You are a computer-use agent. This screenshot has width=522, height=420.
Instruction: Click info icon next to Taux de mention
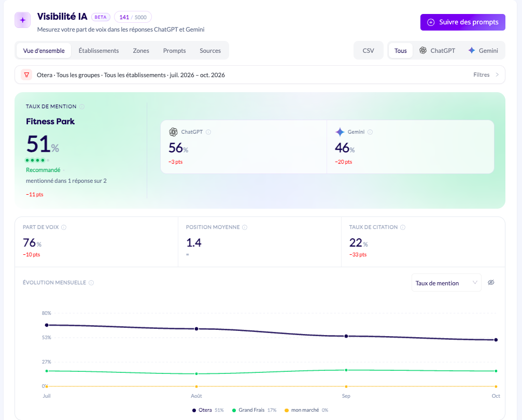click(82, 106)
